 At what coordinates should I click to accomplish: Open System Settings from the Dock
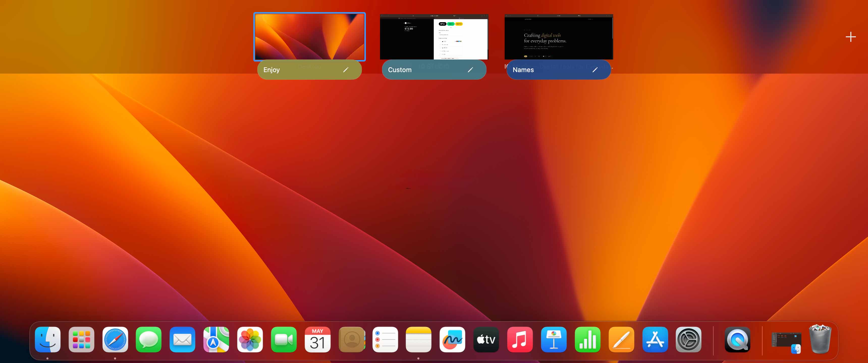click(688, 339)
